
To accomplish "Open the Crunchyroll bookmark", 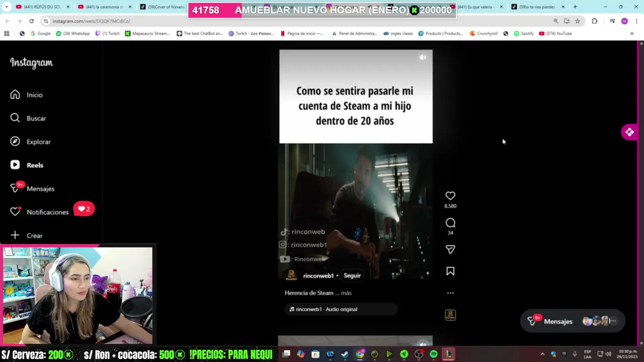I will [x=484, y=34].
